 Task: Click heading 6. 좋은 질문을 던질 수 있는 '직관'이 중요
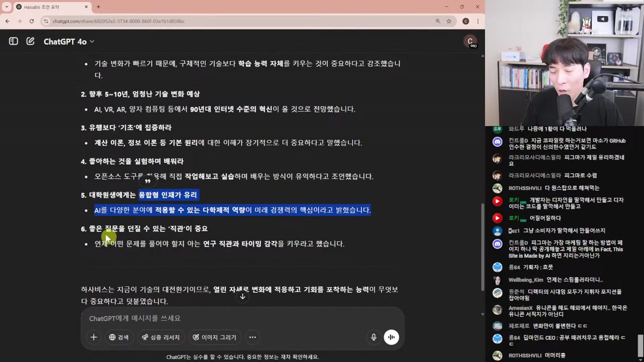tap(144, 229)
